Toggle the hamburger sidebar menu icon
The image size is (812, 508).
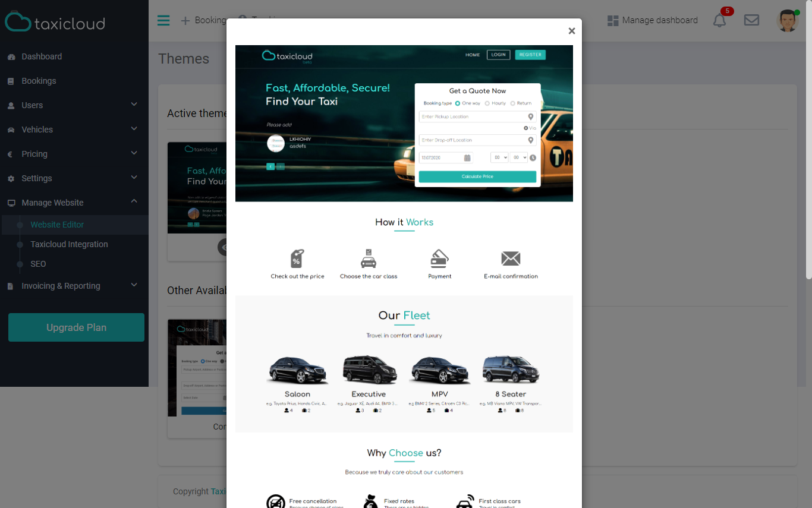click(x=163, y=20)
